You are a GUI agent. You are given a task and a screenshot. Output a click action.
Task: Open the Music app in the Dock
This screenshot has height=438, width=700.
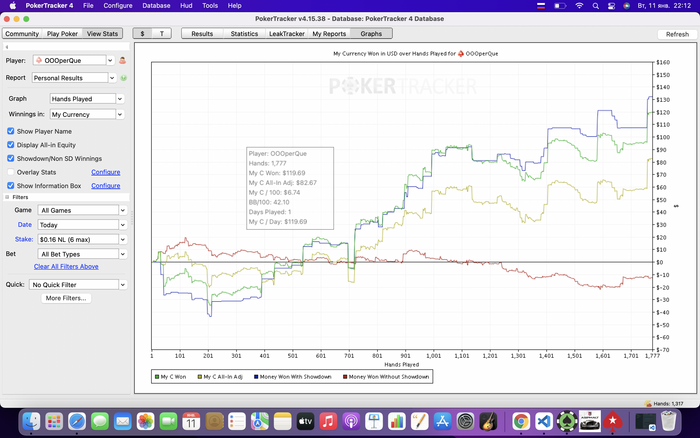[x=328, y=421]
